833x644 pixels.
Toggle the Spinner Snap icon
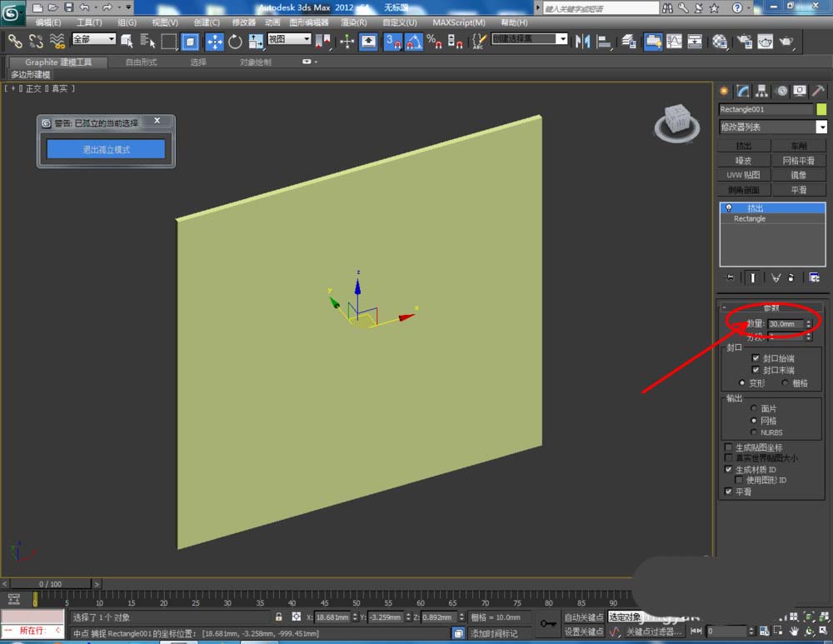455,41
